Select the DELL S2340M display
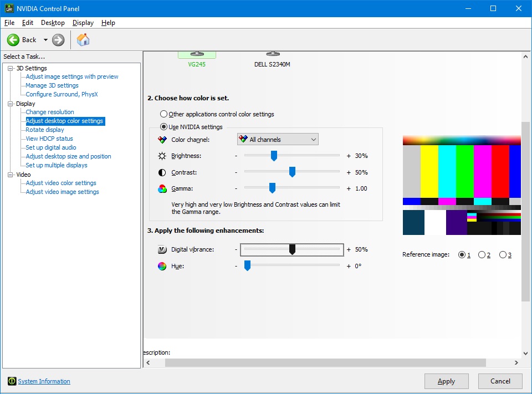Image resolution: width=532 pixels, height=394 pixels. point(273,59)
